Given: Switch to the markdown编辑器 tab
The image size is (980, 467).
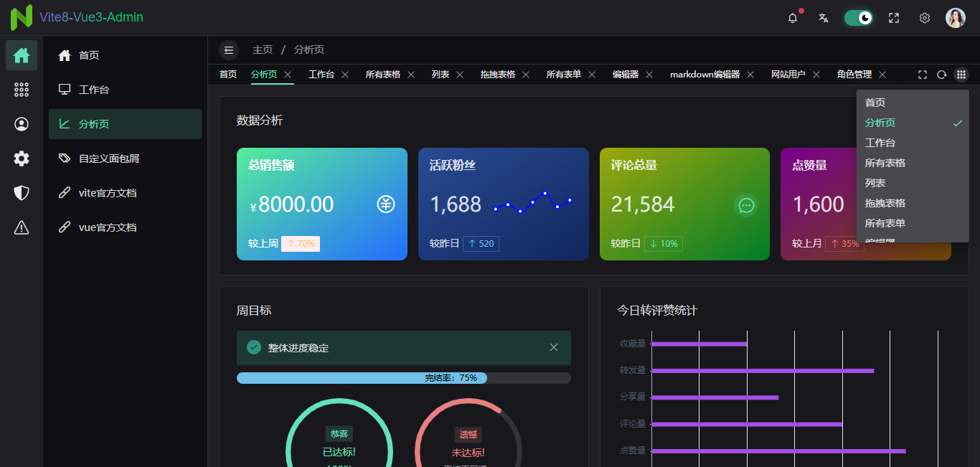Looking at the screenshot, I should pos(705,75).
